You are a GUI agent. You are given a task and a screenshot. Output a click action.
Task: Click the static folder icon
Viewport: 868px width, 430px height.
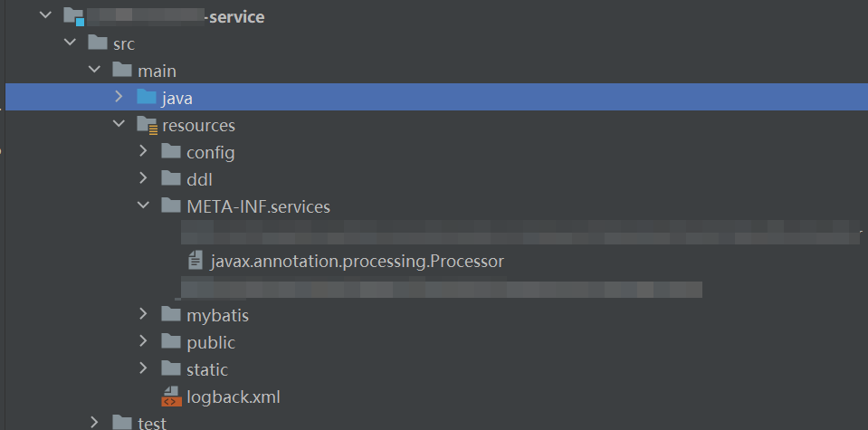pyautogui.click(x=171, y=369)
